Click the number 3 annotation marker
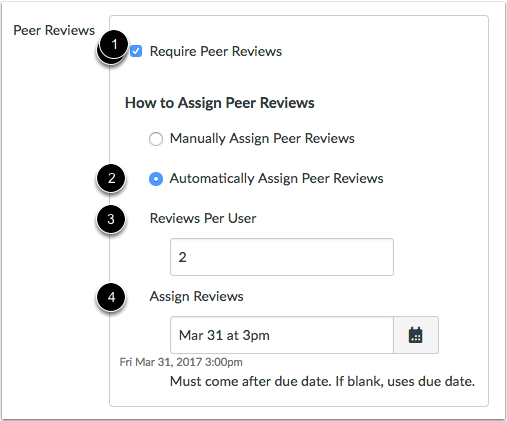 click(111, 219)
